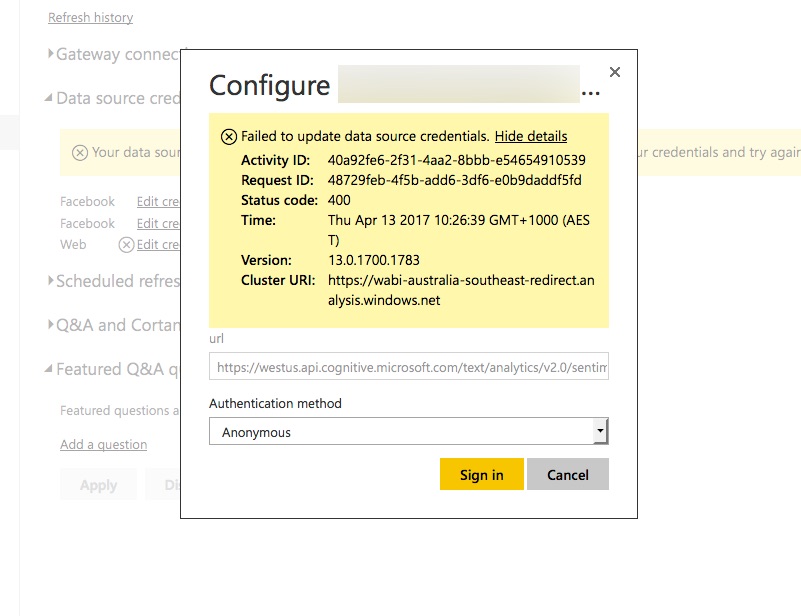This screenshot has width=801, height=616.
Task: Click the Version value 13.0.1700.1783
Action: [374, 260]
